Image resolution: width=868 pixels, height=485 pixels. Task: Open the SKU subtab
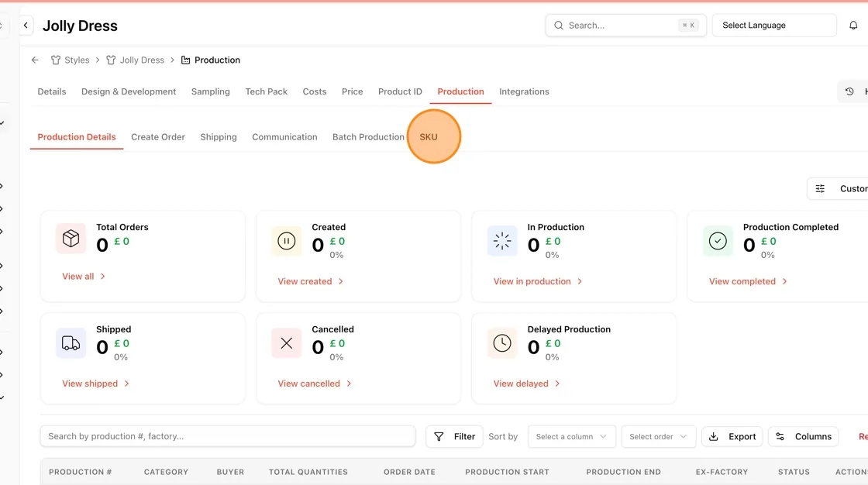tap(429, 137)
